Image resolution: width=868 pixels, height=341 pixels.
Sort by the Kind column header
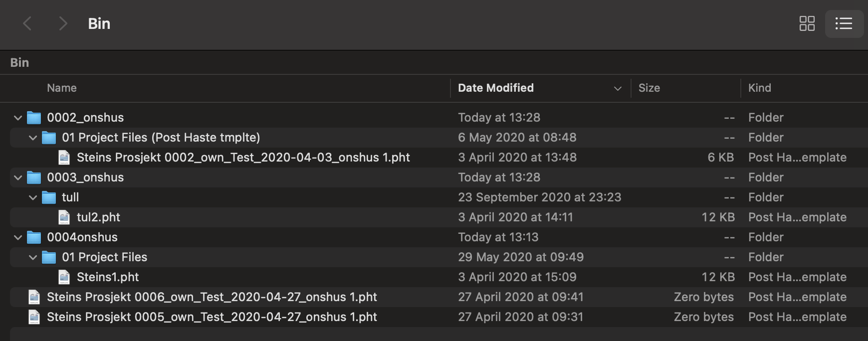pyautogui.click(x=759, y=88)
